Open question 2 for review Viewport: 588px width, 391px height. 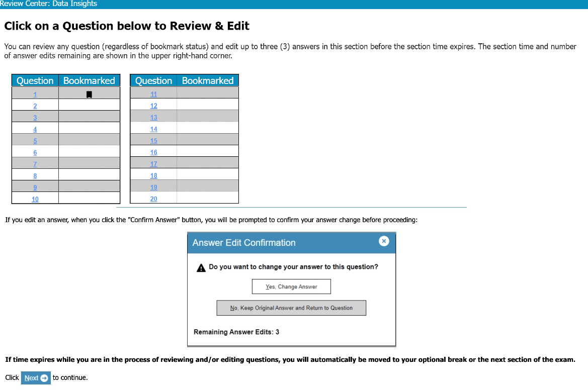click(x=35, y=106)
